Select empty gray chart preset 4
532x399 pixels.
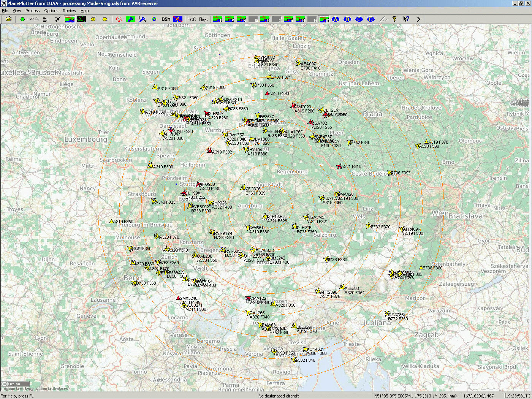pyautogui.click(x=253, y=19)
